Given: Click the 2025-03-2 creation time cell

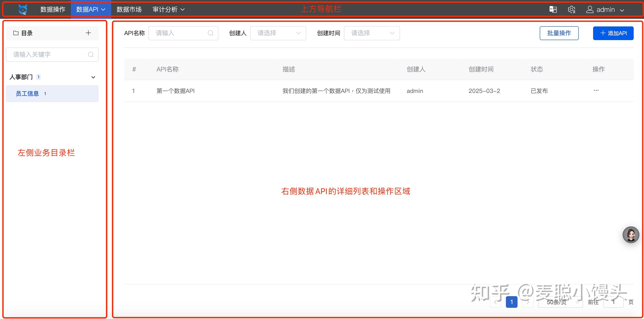Looking at the screenshot, I should [x=484, y=91].
